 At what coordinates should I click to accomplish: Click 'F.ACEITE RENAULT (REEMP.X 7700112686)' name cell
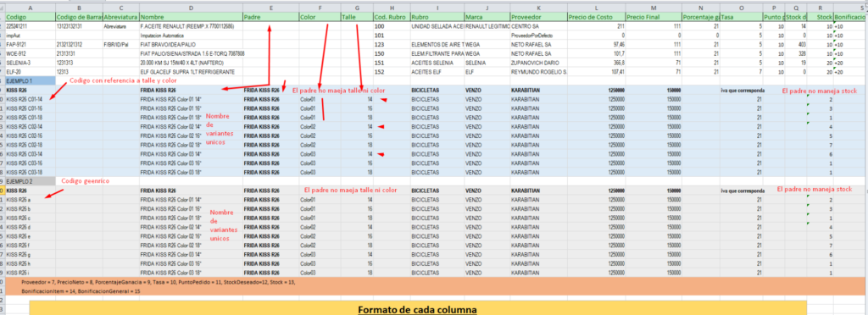tap(191, 26)
